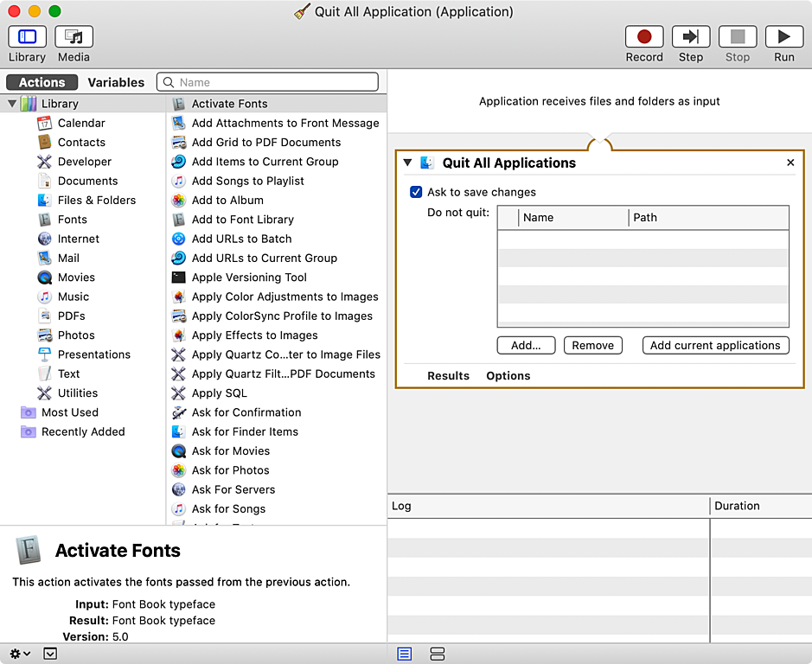Open the Media browser icon

[x=74, y=37]
